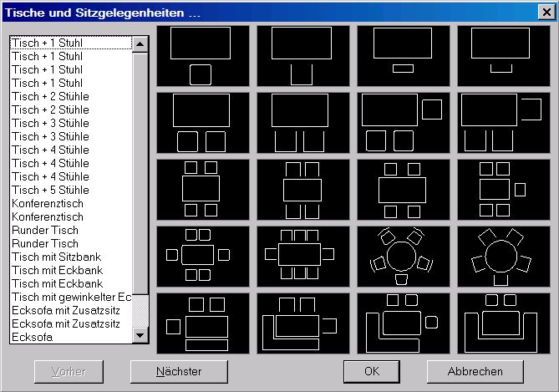Click the list scrollbar down arrow

[x=140, y=335]
